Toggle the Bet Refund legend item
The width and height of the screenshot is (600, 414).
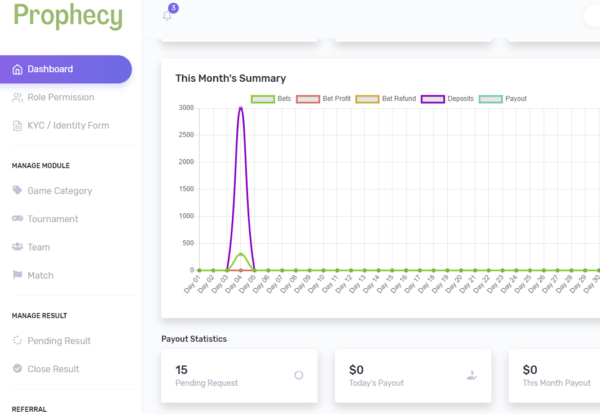point(385,99)
